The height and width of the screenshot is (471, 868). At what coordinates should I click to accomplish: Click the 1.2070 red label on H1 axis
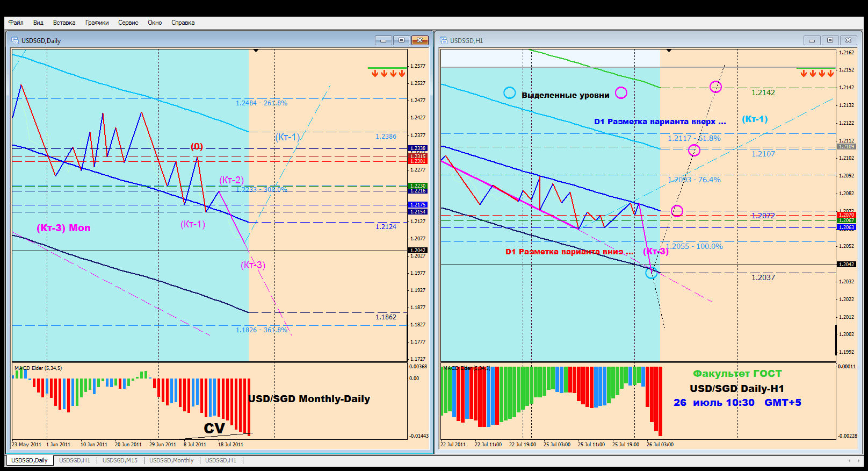(x=847, y=215)
